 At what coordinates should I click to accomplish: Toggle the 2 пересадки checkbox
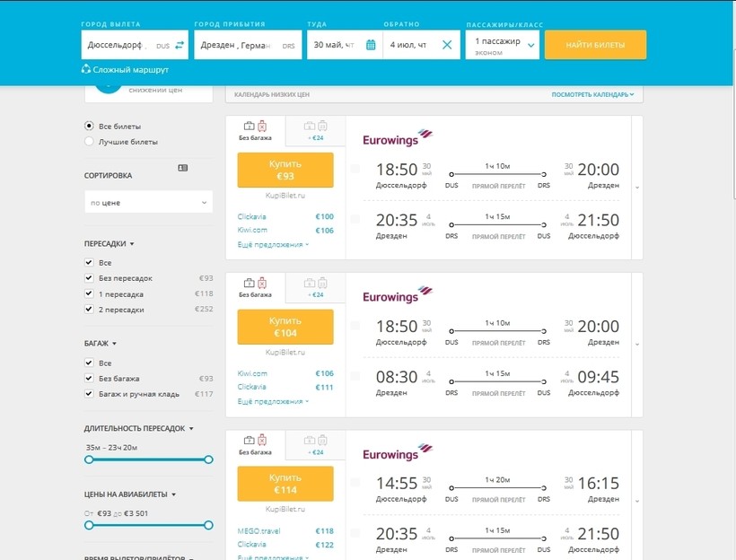(89, 309)
